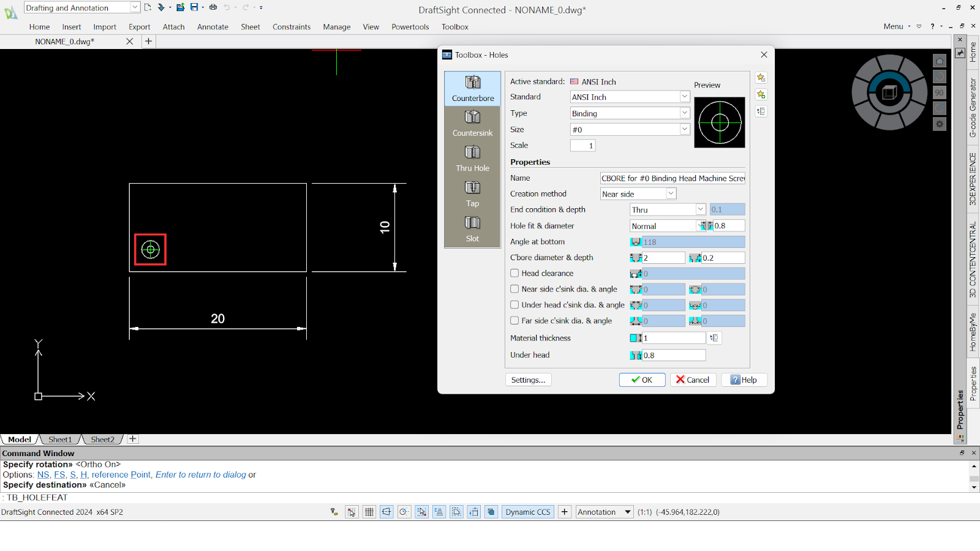Open the Standard dropdown showing ANSI Inch

[x=630, y=97]
